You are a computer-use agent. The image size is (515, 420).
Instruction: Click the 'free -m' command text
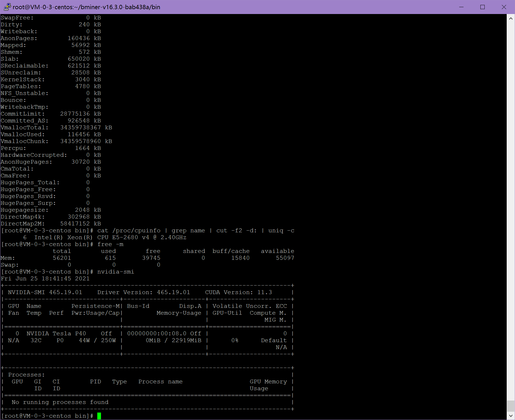[x=110, y=244]
